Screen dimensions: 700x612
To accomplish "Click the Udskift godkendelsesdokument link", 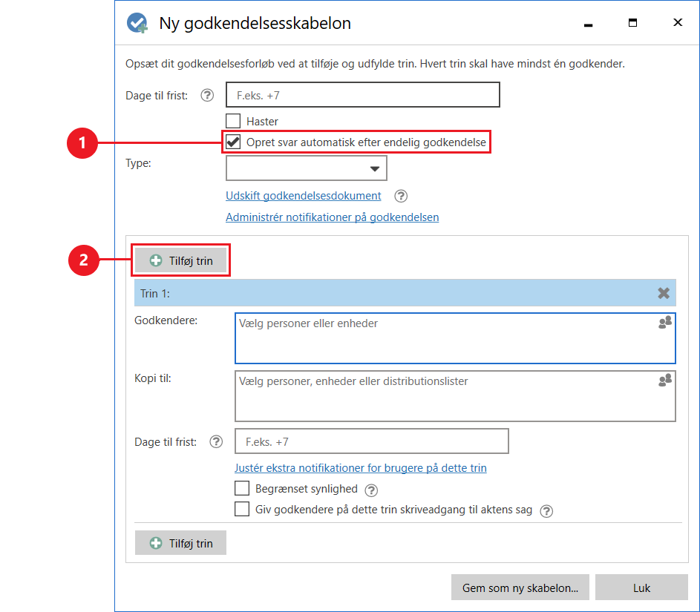I will (303, 196).
